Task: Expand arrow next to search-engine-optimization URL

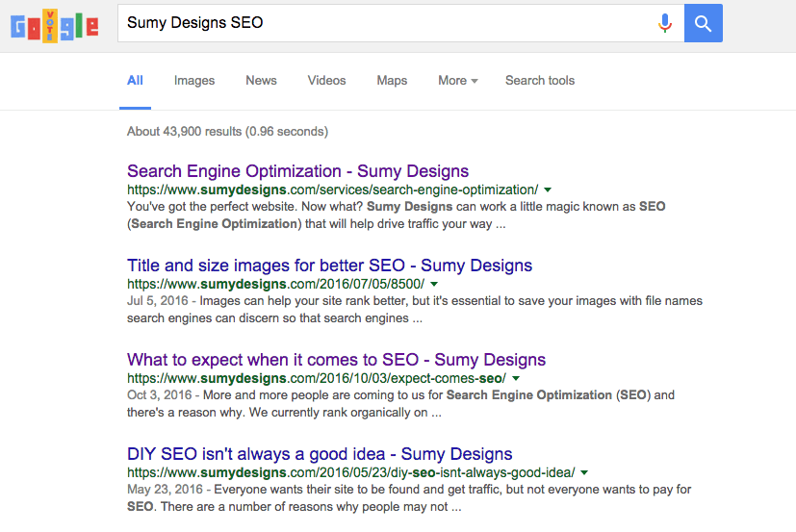Action: (x=548, y=190)
